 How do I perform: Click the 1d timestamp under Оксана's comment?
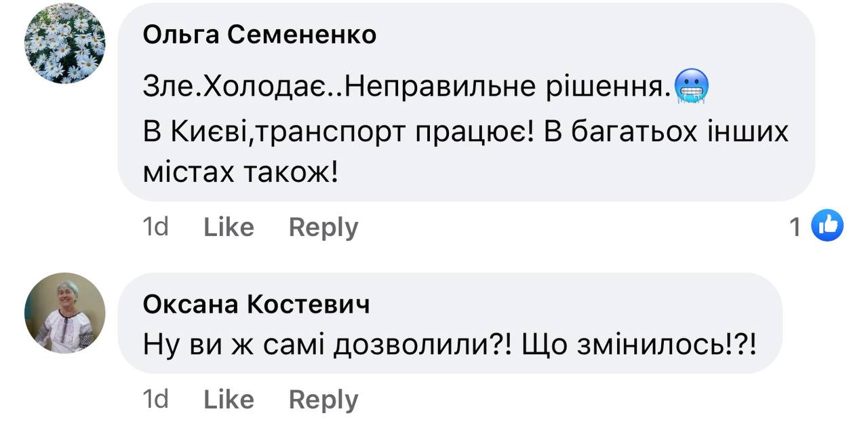click(x=156, y=399)
